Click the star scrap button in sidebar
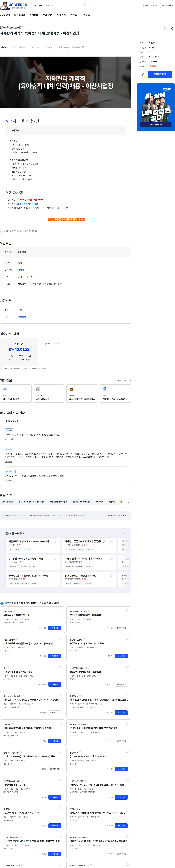The image size is (175, 868). tap(143, 74)
